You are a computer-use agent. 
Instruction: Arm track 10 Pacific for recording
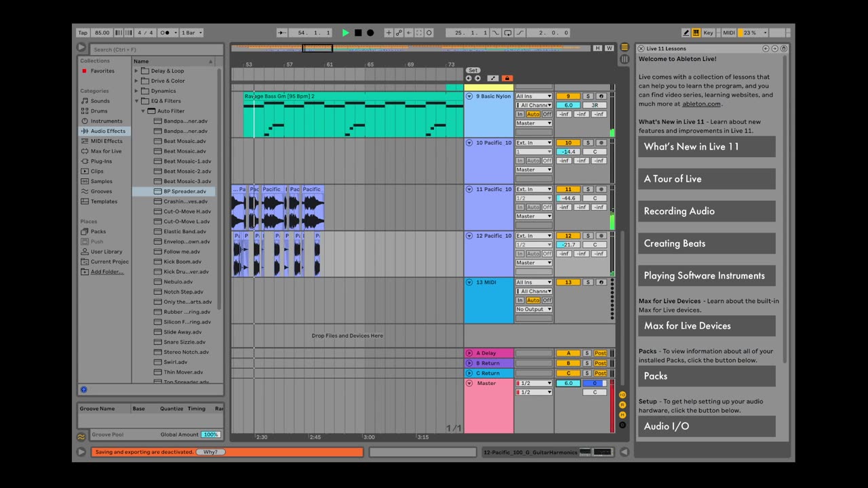pyautogui.click(x=601, y=143)
